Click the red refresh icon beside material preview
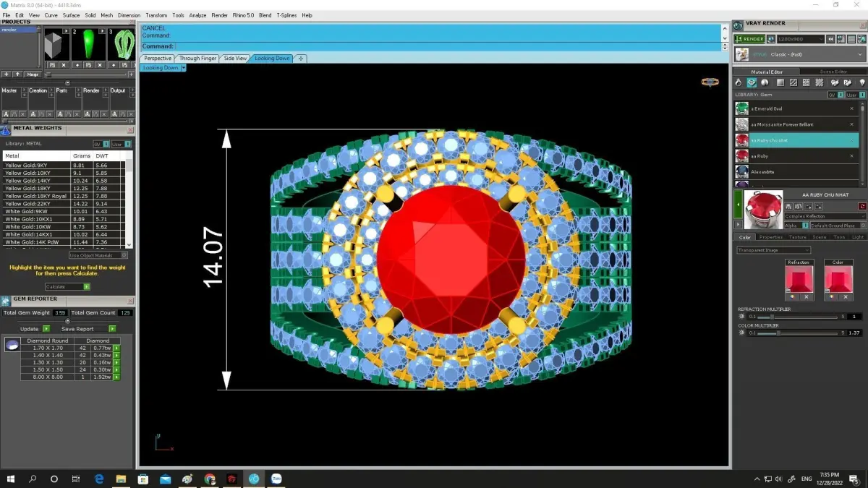This screenshot has width=868, height=488. pos(862,207)
